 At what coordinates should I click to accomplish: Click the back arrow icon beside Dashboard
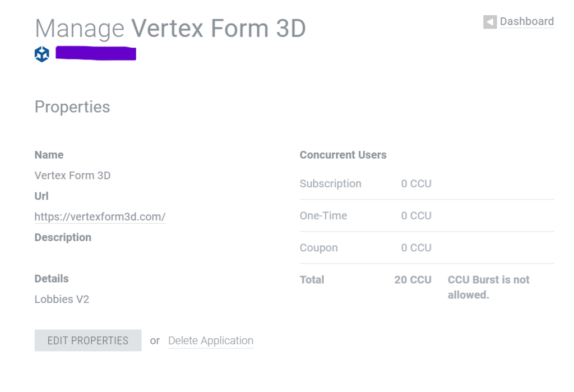(490, 22)
